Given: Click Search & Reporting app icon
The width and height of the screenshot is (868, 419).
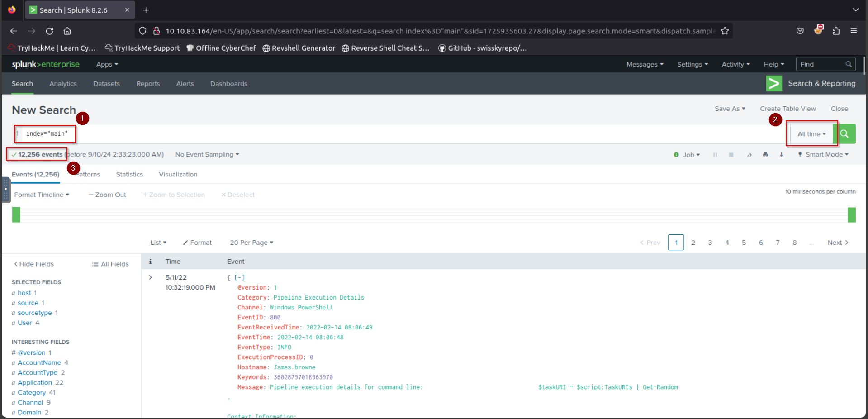Looking at the screenshot, I should pos(774,83).
